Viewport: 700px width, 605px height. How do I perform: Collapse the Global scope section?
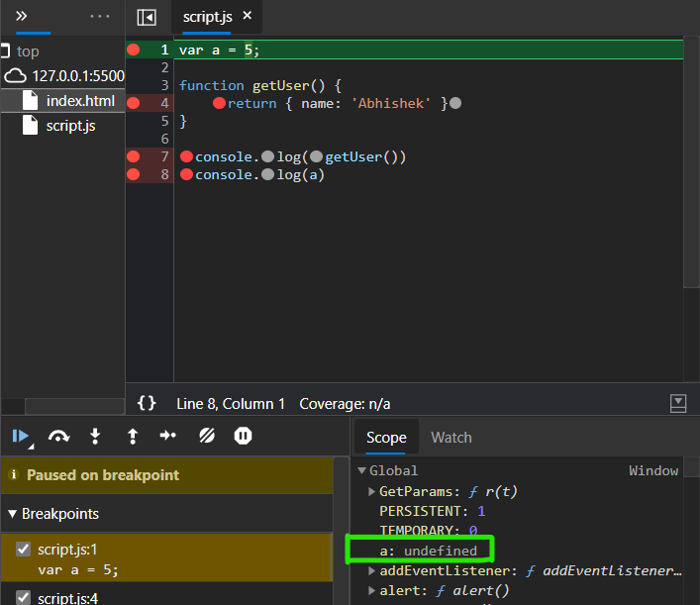click(x=362, y=470)
